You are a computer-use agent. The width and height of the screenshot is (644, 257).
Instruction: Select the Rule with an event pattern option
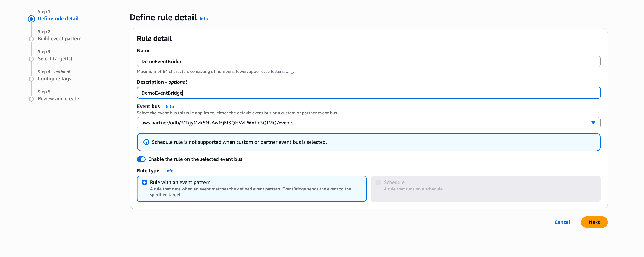[x=144, y=182]
